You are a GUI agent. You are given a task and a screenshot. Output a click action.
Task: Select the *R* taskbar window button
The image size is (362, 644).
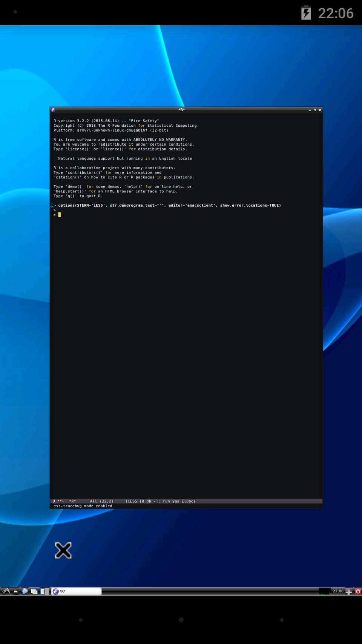(77, 591)
